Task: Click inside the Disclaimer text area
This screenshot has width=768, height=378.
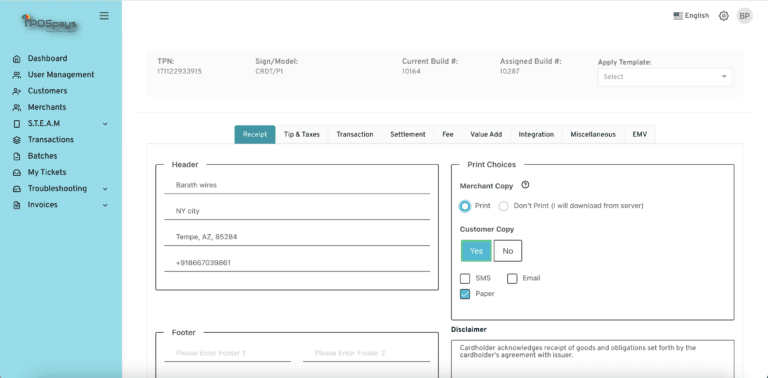Action: coord(593,358)
